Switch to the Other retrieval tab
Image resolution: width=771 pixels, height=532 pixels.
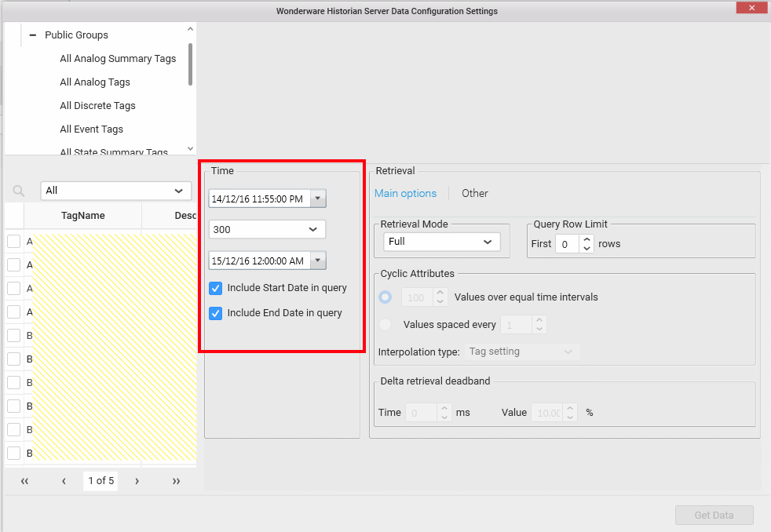[x=475, y=194]
